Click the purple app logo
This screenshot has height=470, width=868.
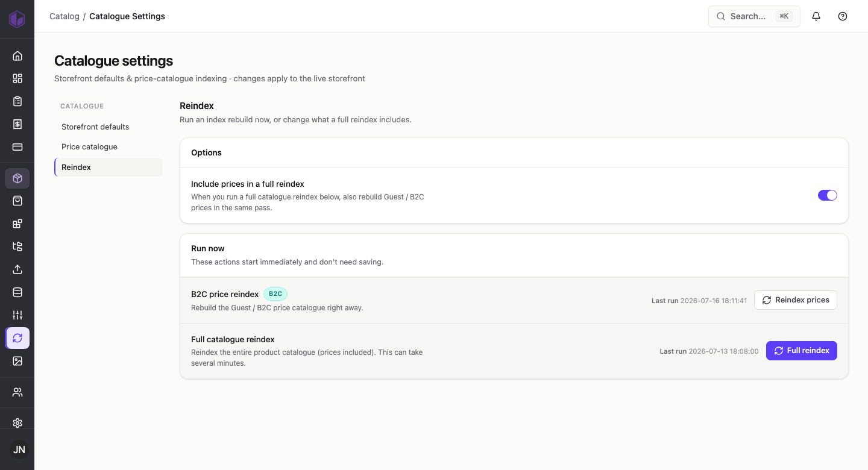(17, 19)
